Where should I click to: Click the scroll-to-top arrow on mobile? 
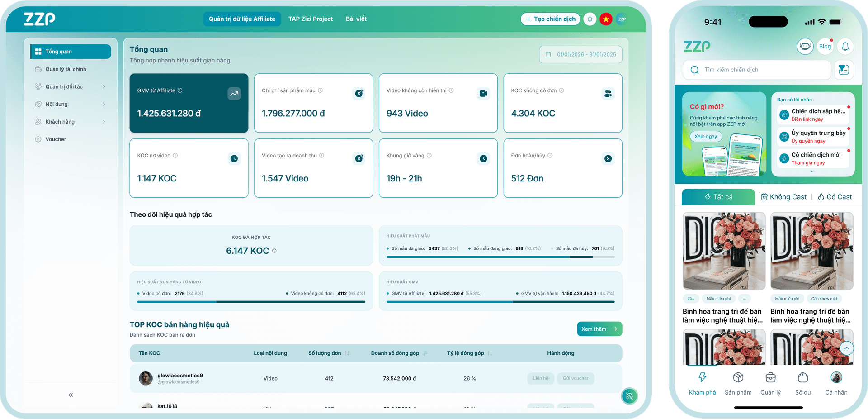[x=846, y=348]
